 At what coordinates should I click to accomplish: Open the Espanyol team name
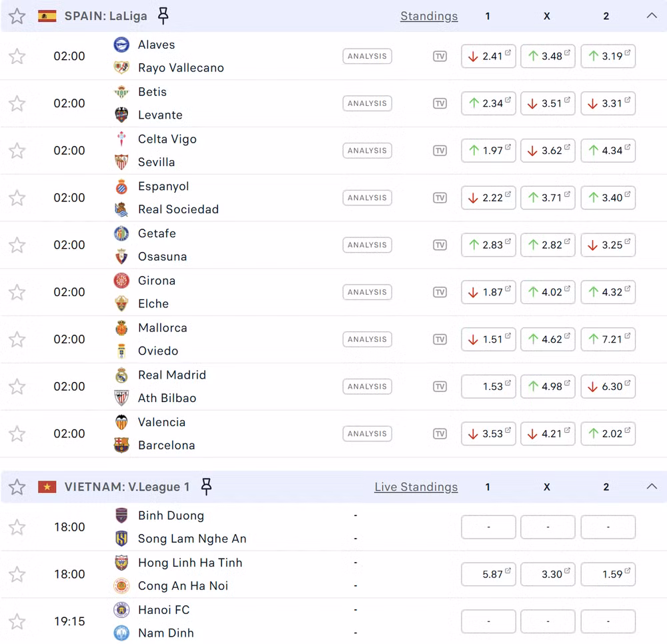[163, 187]
